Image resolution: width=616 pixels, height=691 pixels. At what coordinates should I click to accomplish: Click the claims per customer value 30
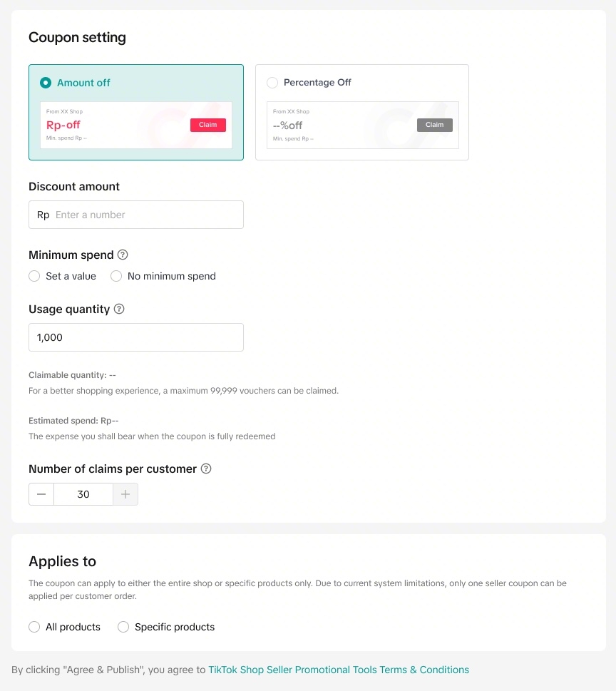pos(83,494)
